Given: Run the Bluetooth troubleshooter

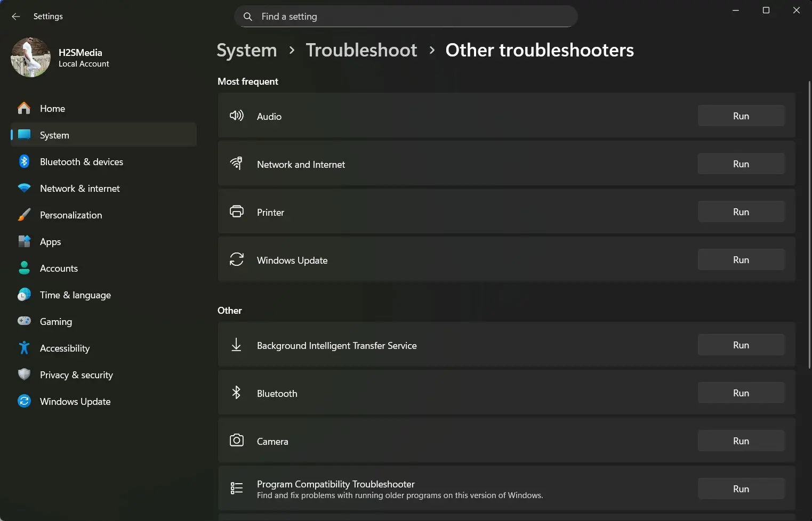Looking at the screenshot, I should 741,393.
